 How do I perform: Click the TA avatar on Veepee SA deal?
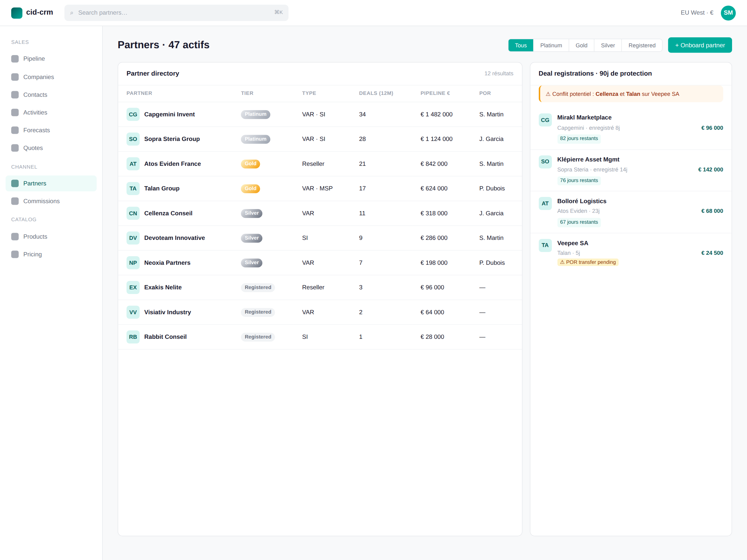545,245
